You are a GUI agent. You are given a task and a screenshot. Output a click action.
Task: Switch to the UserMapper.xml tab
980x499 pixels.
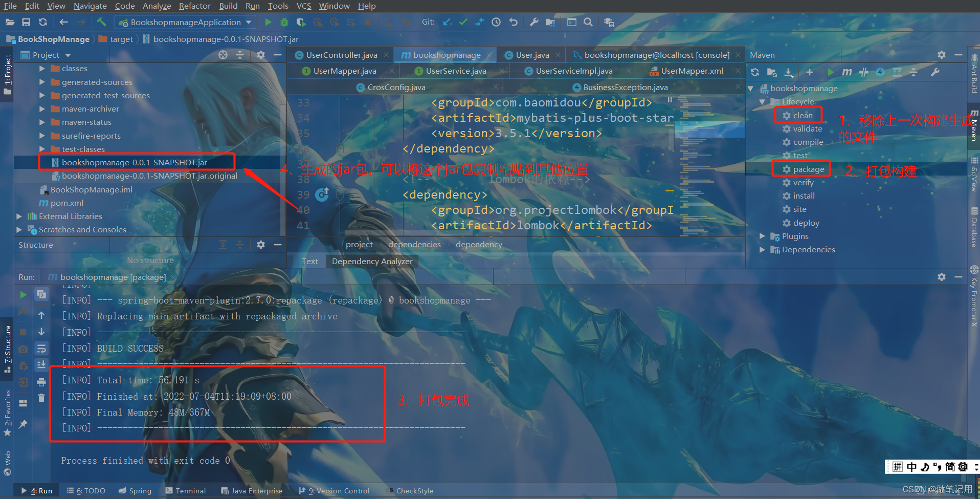coord(692,71)
